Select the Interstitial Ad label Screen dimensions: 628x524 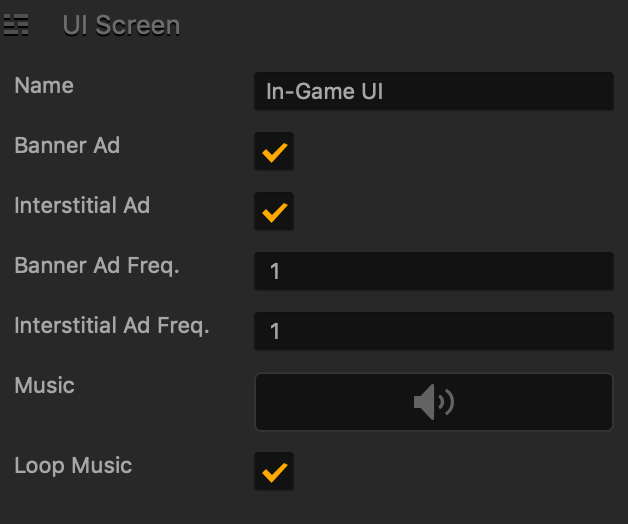82,206
